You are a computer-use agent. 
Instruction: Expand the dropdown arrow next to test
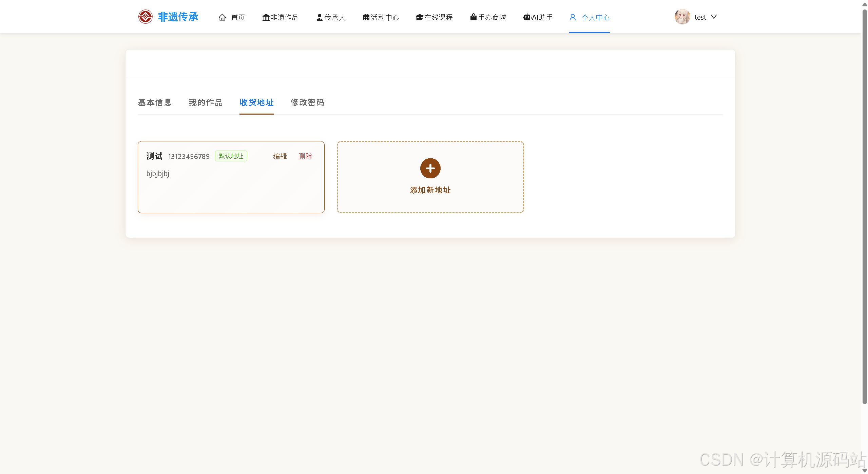(714, 17)
